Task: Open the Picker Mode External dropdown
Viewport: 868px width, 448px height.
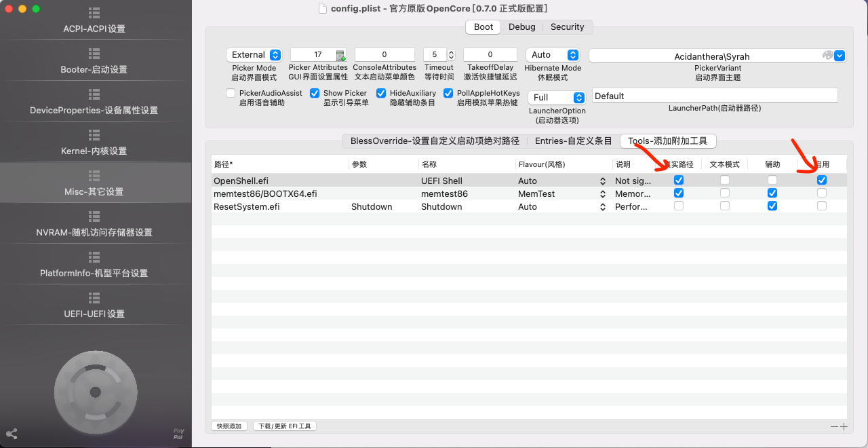Action: click(x=254, y=55)
